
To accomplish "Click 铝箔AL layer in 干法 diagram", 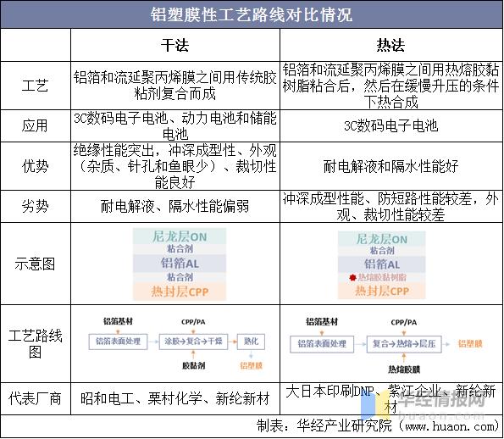I will tap(180, 264).
